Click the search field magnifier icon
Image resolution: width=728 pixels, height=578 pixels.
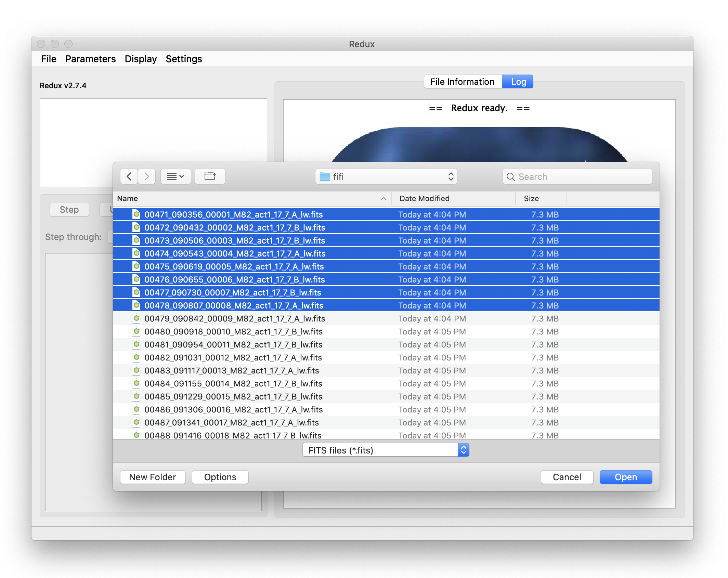pyautogui.click(x=511, y=176)
